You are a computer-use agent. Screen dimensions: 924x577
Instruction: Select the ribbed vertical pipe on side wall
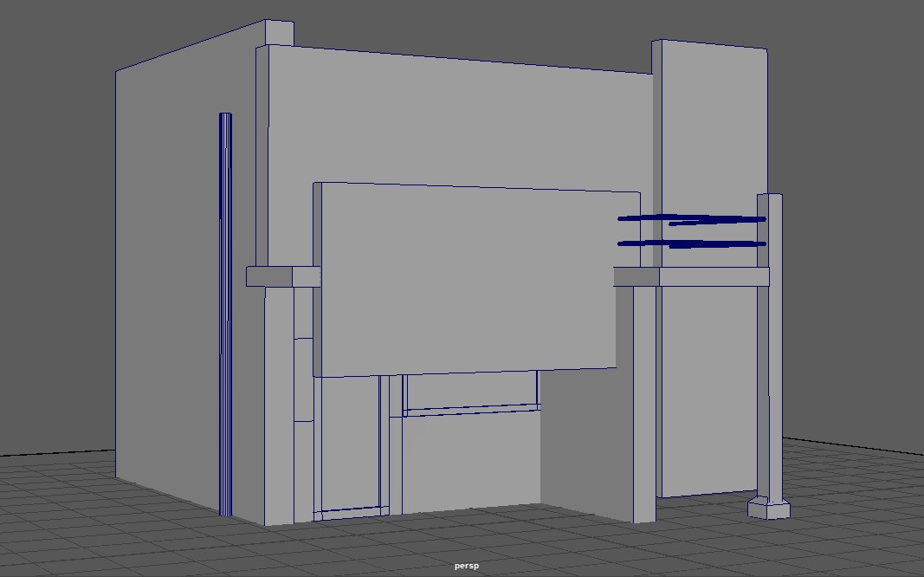226,314
